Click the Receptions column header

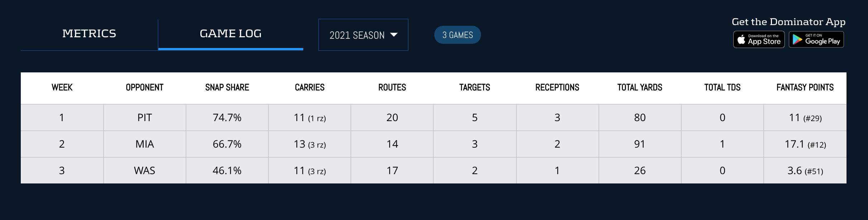pyautogui.click(x=557, y=87)
